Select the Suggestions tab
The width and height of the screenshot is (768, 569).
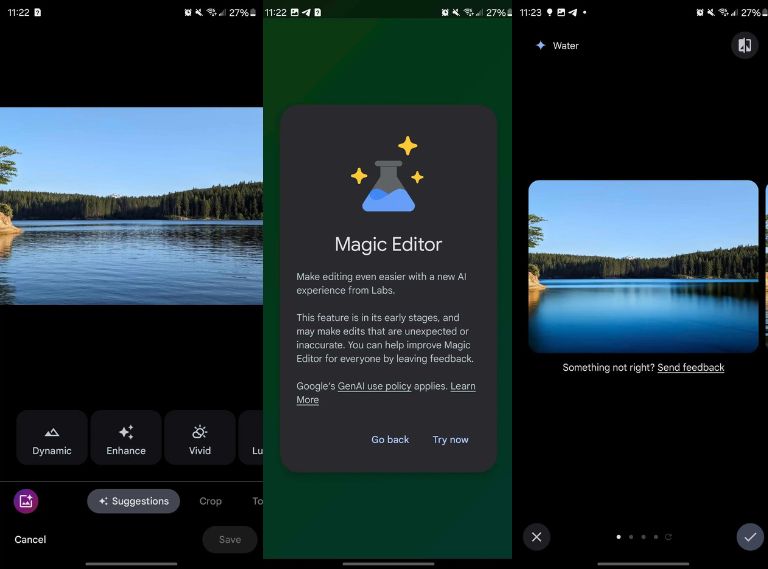pos(133,501)
